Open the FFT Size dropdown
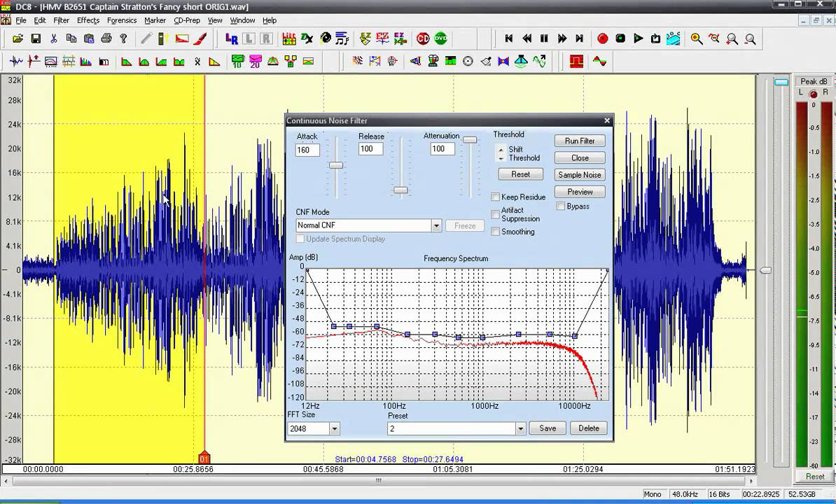Screen dimensions: 836x504 pos(334,428)
